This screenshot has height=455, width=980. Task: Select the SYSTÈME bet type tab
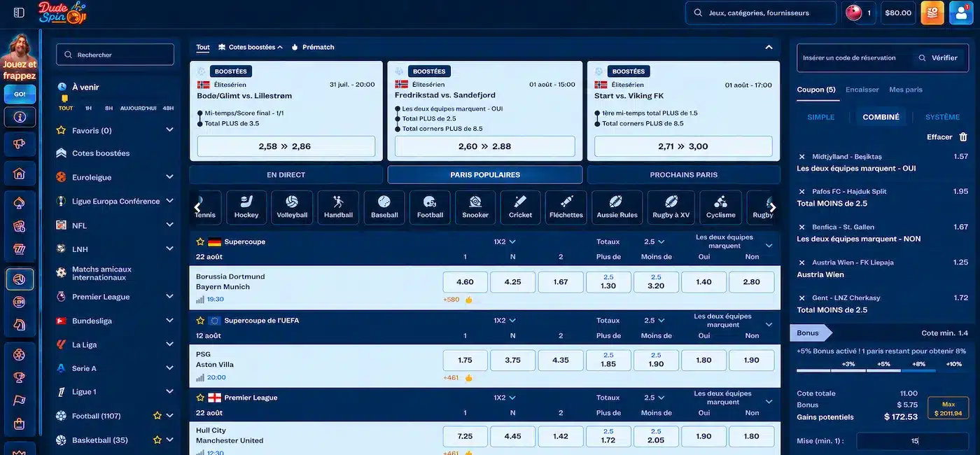[942, 117]
